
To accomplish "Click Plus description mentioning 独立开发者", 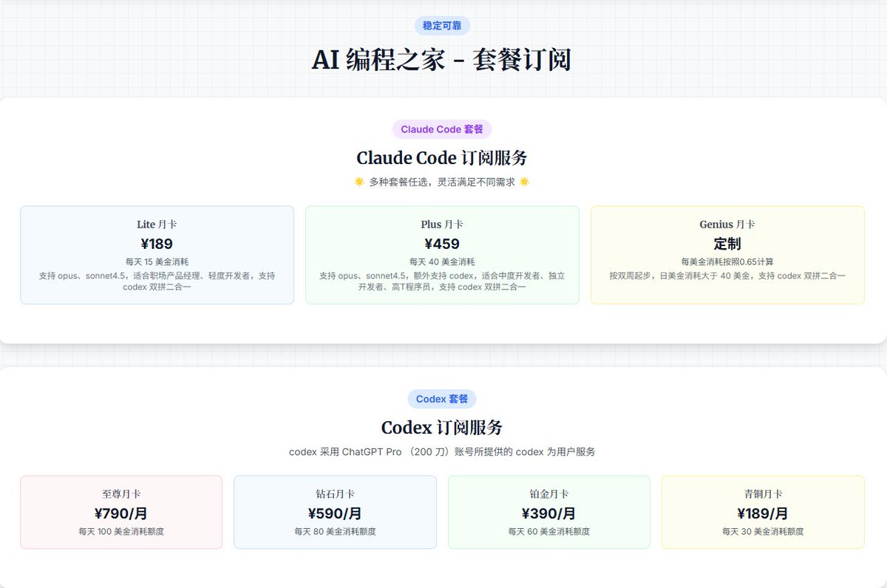I will click(x=442, y=281).
